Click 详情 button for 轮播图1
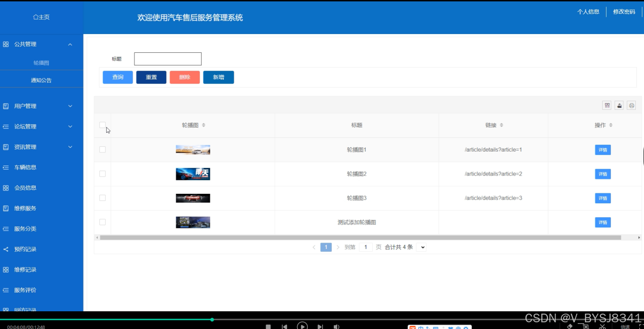Screen dimensions: 644x329 click(x=603, y=150)
